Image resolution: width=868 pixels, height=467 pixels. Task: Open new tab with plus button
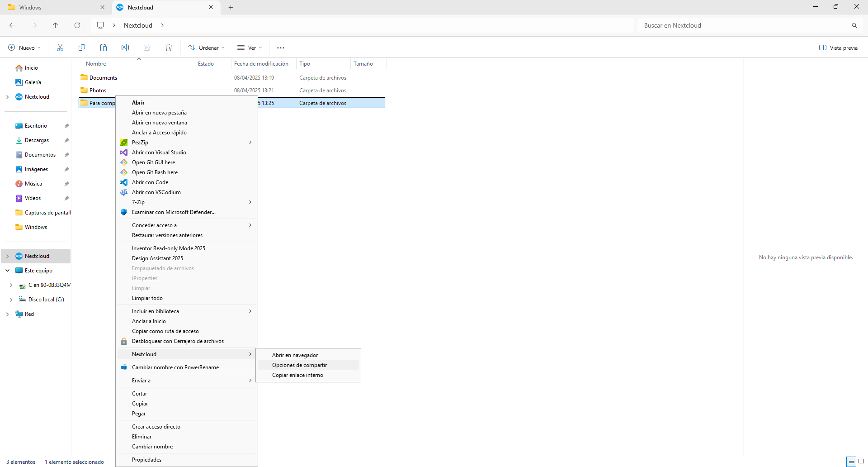tap(231, 7)
